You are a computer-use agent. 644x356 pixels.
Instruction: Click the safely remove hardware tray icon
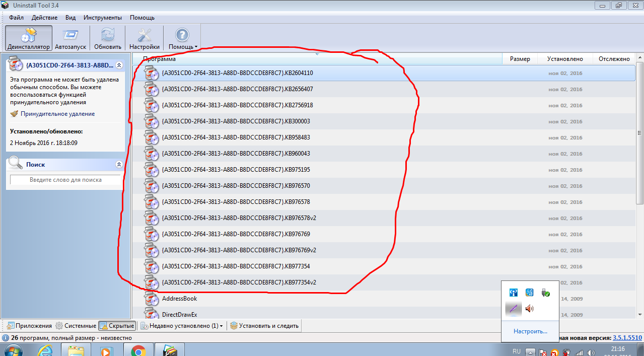point(545,293)
